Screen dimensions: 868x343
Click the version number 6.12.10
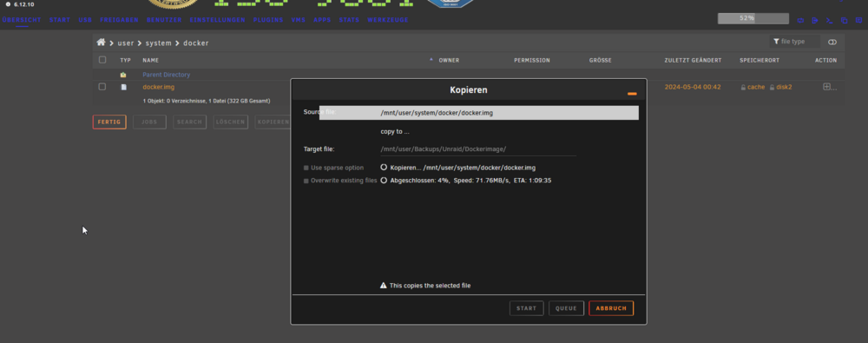click(x=23, y=4)
